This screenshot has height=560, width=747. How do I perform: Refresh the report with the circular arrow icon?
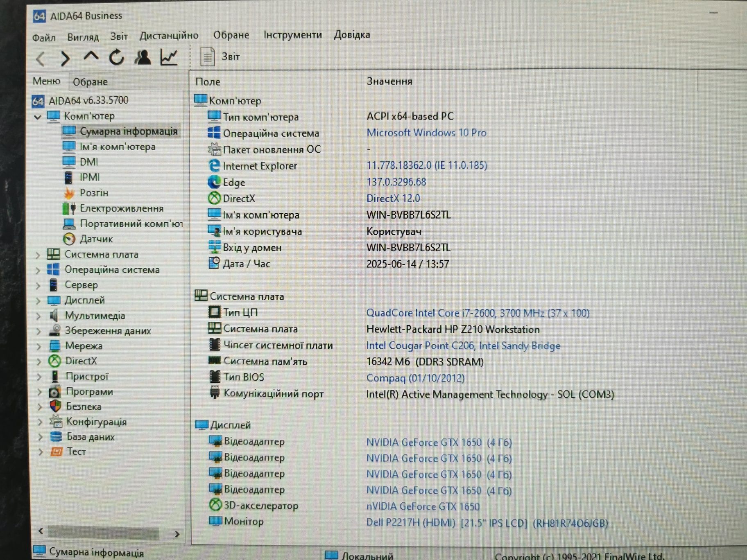pos(116,57)
